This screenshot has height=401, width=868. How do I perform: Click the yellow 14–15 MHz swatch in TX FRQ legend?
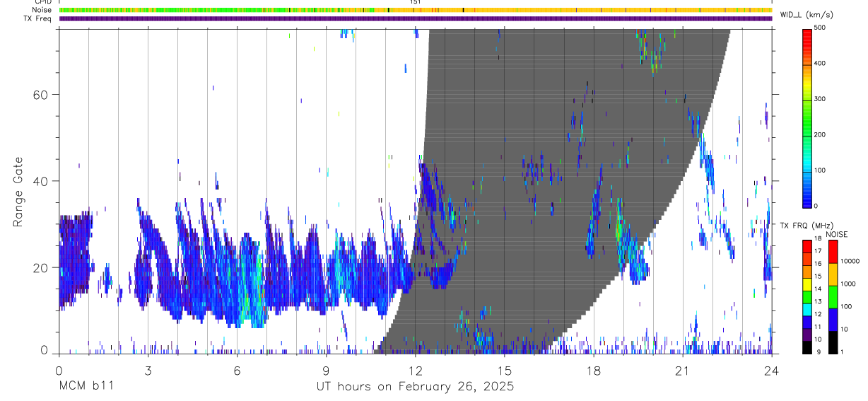tap(807, 284)
